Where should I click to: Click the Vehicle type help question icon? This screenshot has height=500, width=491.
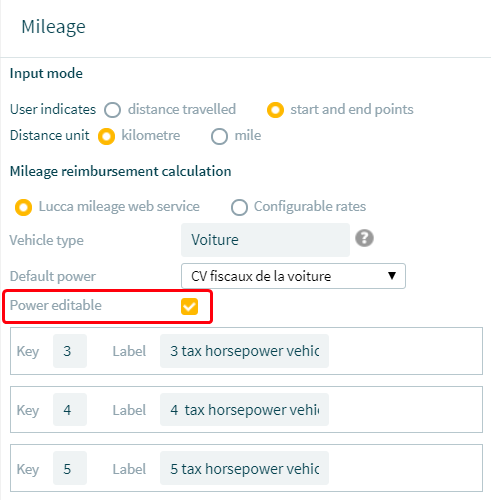[364, 238]
